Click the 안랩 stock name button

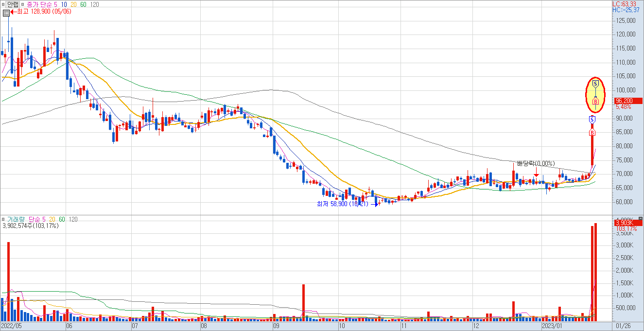click(x=12, y=4)
